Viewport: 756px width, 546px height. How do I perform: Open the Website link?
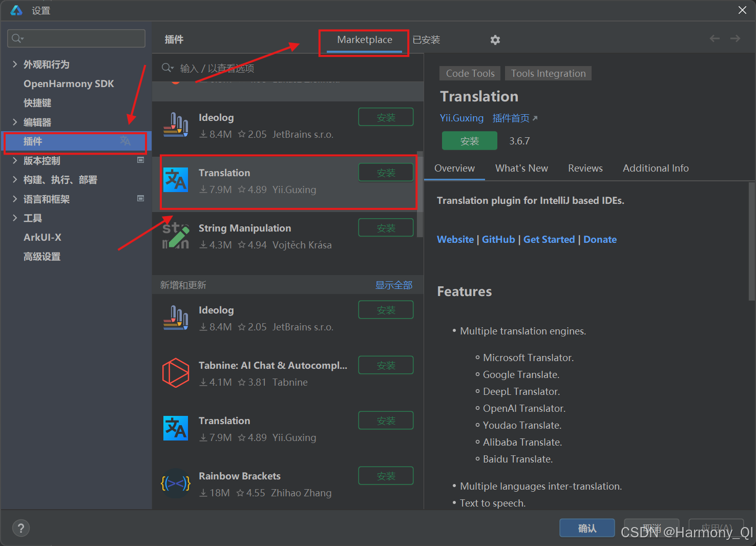[455, 239]
